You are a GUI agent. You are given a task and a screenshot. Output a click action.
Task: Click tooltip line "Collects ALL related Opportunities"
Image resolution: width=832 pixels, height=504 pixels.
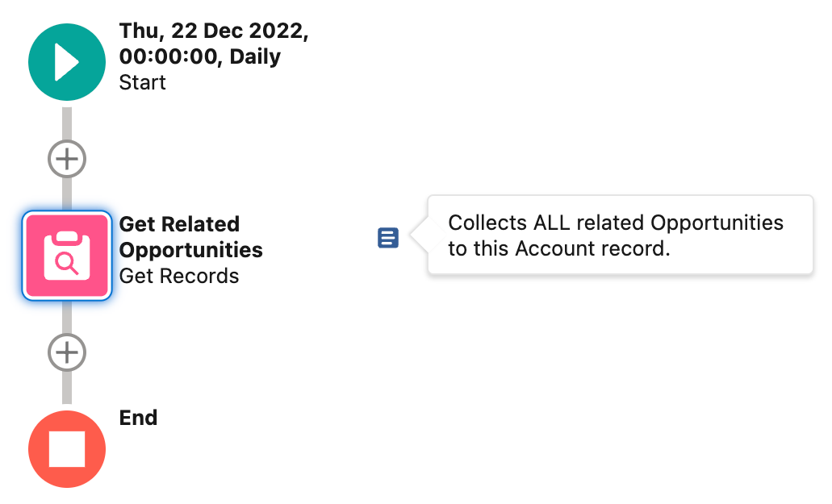tap(616, 223)
